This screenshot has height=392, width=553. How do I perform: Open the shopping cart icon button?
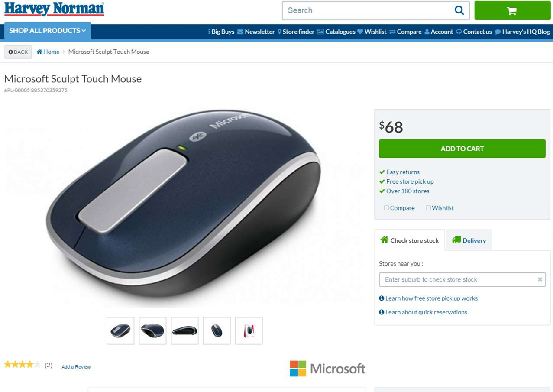click(x=512, y=10)
